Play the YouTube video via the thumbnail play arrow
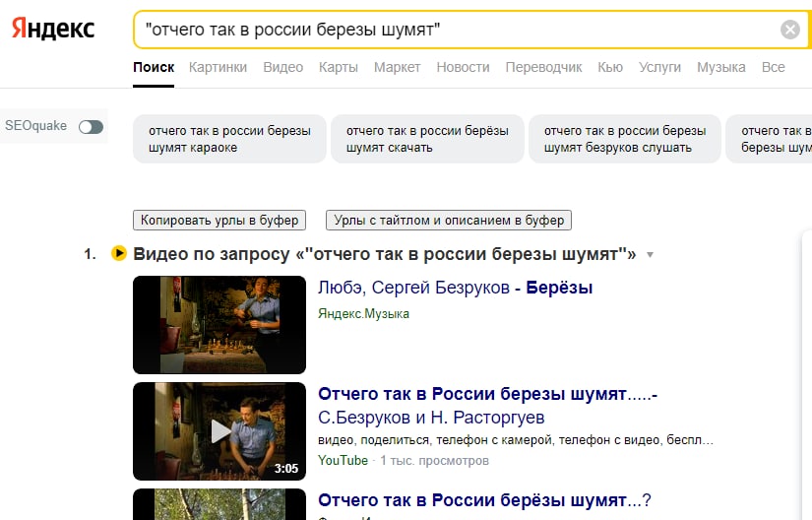The height and width of the screenshot is (520, 812). pyautogui.click(x=220, y=431)
